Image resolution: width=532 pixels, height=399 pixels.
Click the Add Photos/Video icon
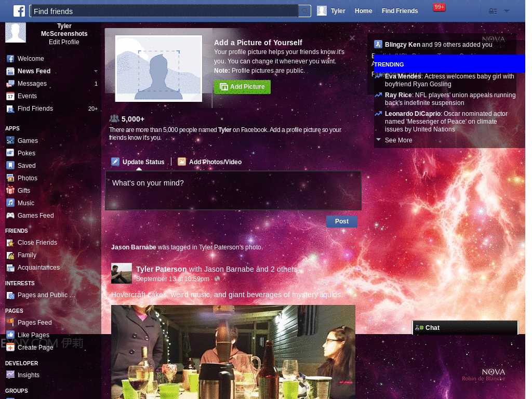(x=182, y=162)
